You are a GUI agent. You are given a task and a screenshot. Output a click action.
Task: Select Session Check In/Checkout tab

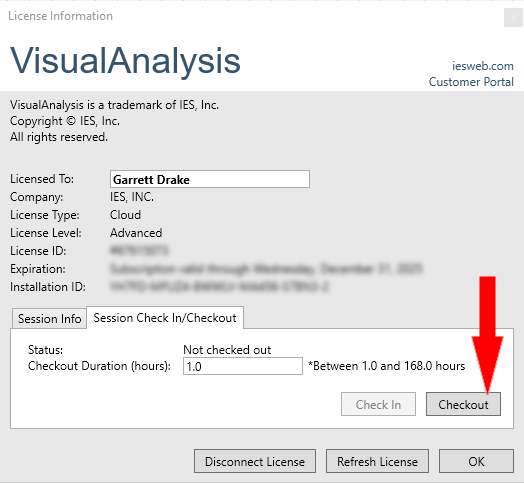click(x=165, y=318)
